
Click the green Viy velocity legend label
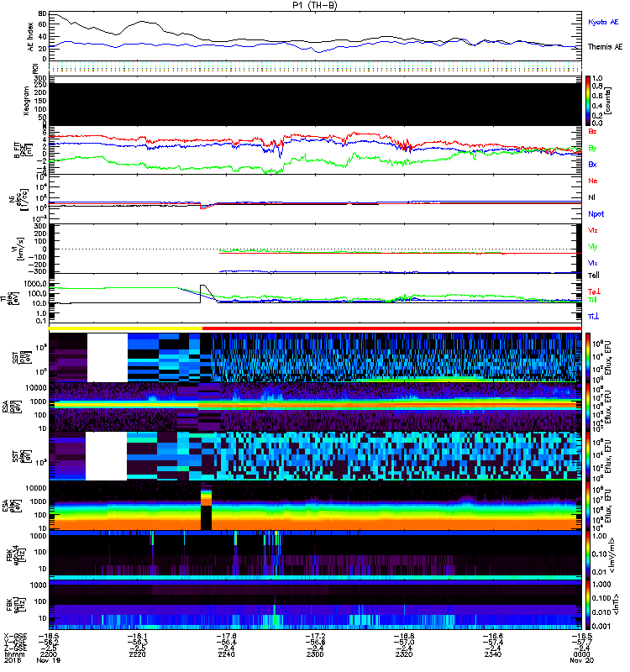pyautogui.click(x=593, y=247)
